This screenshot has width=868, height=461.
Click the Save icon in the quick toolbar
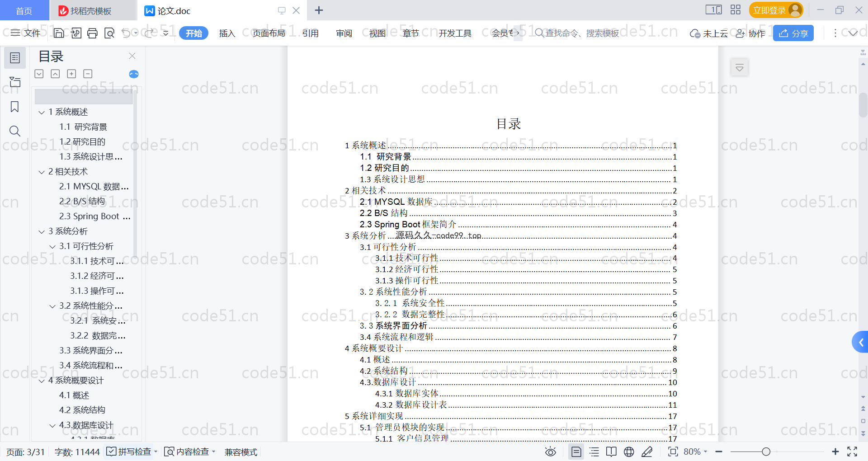click(59, 33)
